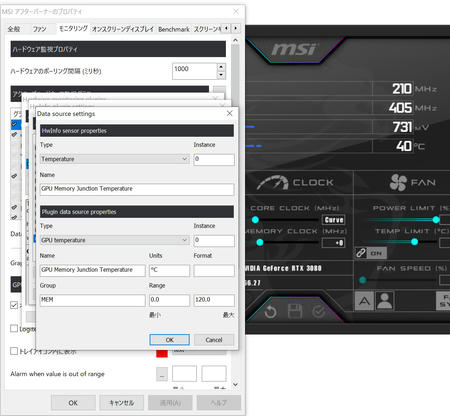The image size is (450, 416).
Task: Enable the tray icon display checkbox
Action: pyautogui.click(x=14, y=351)
